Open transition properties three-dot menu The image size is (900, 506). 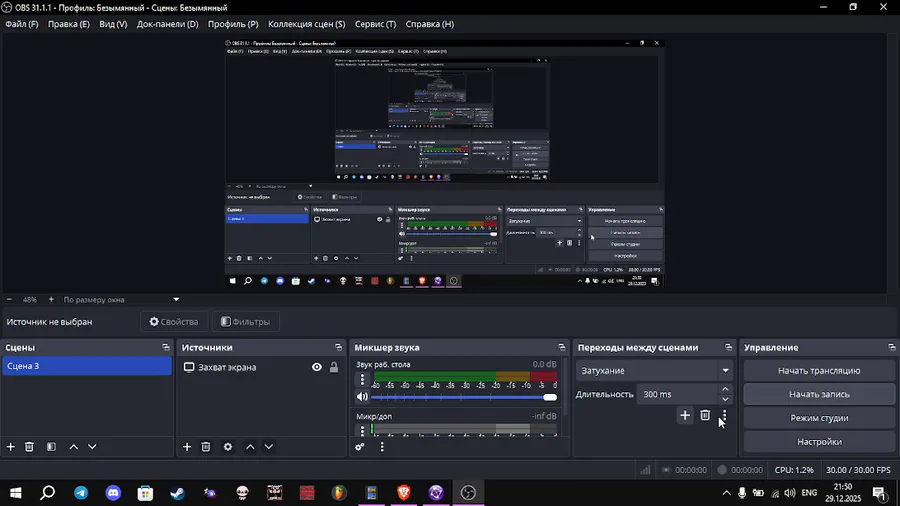(x=724, y=415)
